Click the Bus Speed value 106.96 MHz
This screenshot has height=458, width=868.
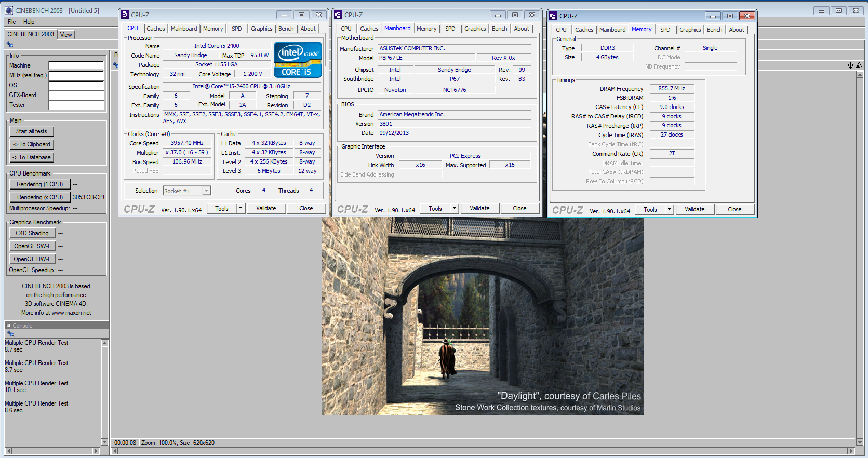pyautogui.click(x=187, y=162)
